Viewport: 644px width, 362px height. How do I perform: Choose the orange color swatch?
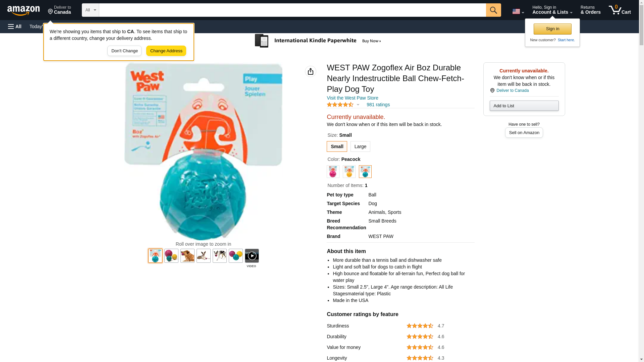click(x=349, y=172)
